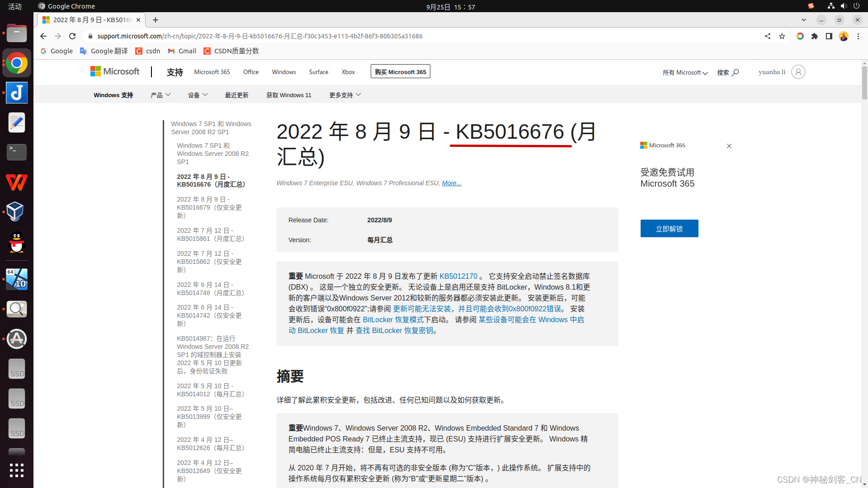Open Chrome three-dot menu

(x=858, y=36)
